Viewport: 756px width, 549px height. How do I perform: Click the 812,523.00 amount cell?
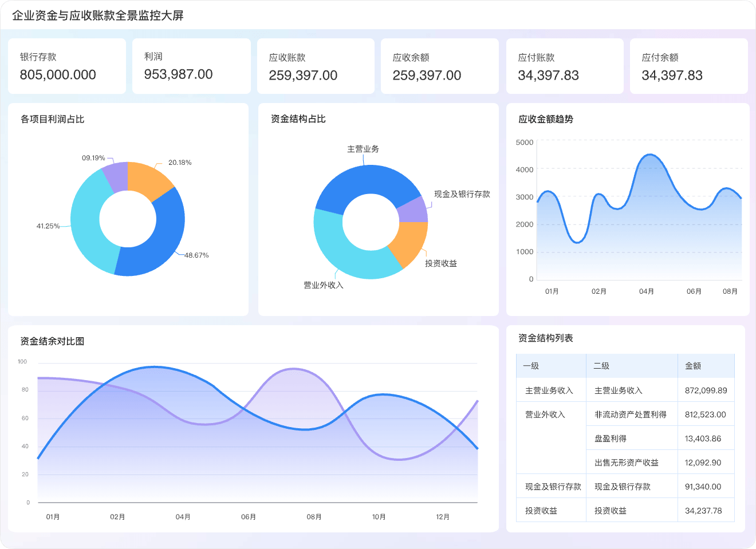705,414
